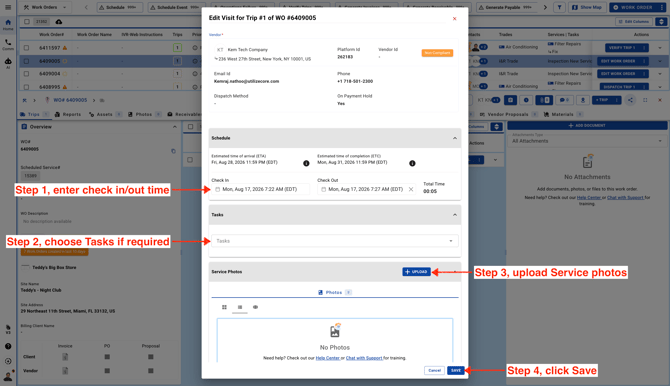
Task: Select Photos tab in Service Photos
Action: pyautogui.click(x=335, y=292)
